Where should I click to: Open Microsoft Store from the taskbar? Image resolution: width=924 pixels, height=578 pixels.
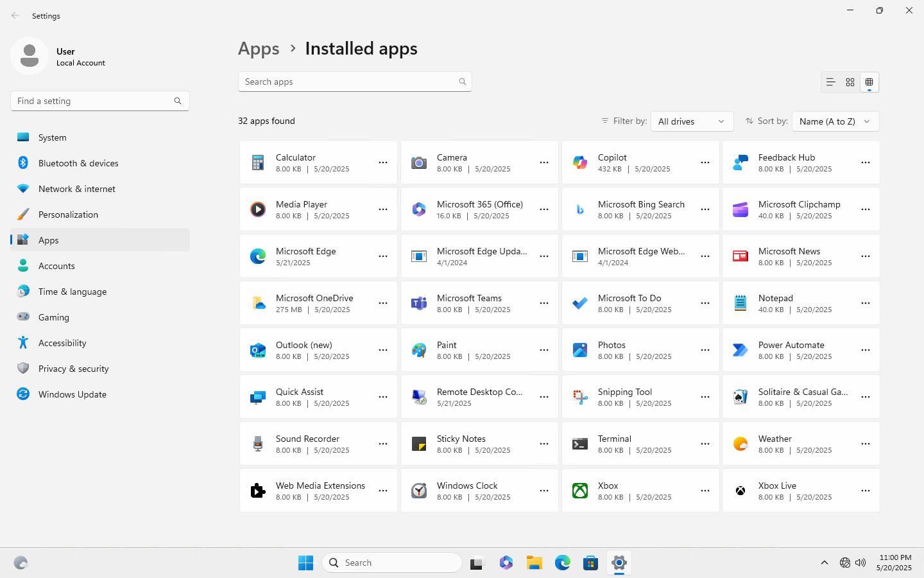coord(591,563)
